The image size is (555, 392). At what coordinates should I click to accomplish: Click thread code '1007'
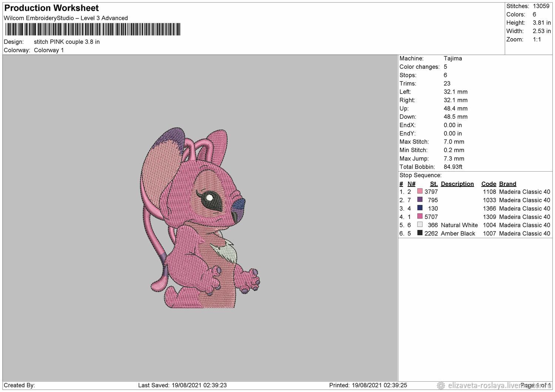(x=489, y=233)
